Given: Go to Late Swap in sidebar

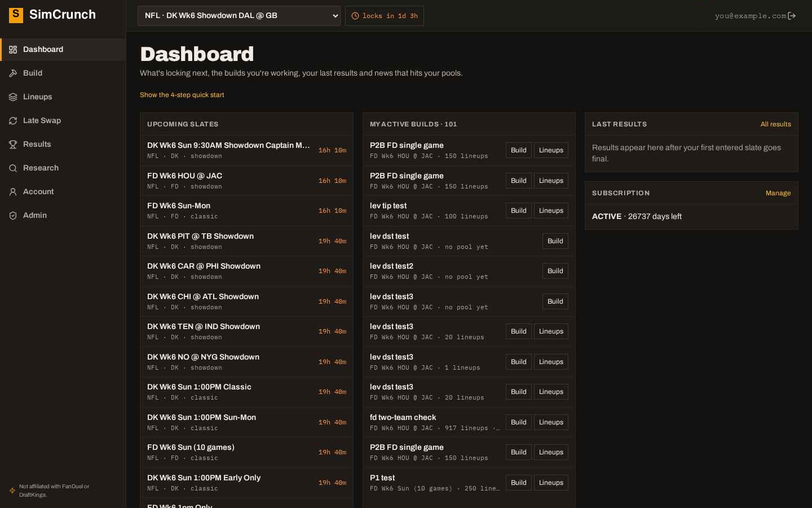Looking at the screenshot, I should (x=63, y=121).
